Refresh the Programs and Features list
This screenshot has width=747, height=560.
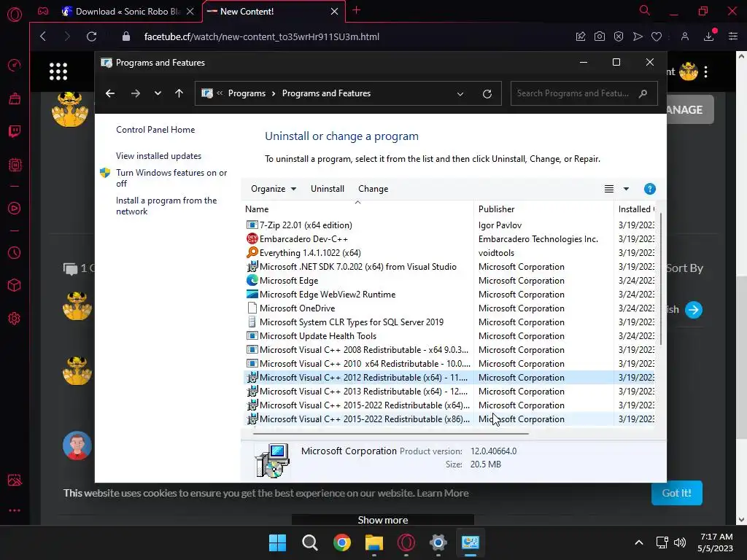pos(487,94)
